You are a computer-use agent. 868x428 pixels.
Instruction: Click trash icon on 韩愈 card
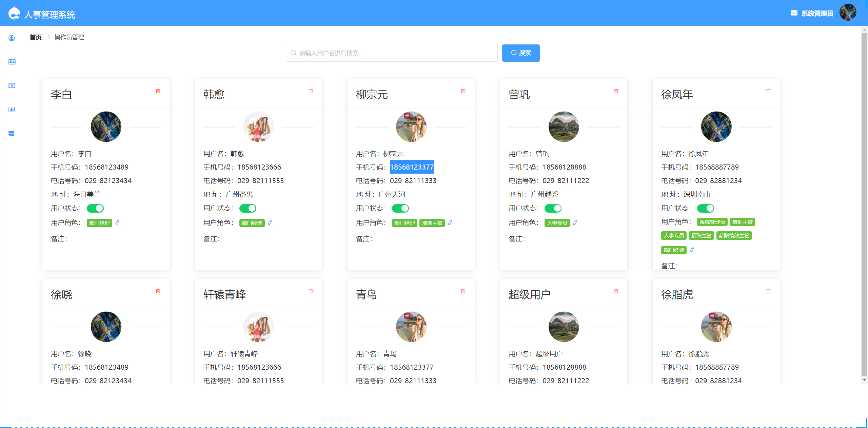pyautogui.click(x=311, y=91)
